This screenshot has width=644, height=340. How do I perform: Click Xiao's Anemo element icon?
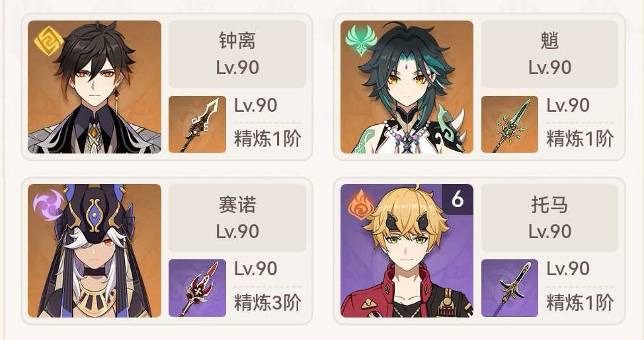tap(361, 40)
